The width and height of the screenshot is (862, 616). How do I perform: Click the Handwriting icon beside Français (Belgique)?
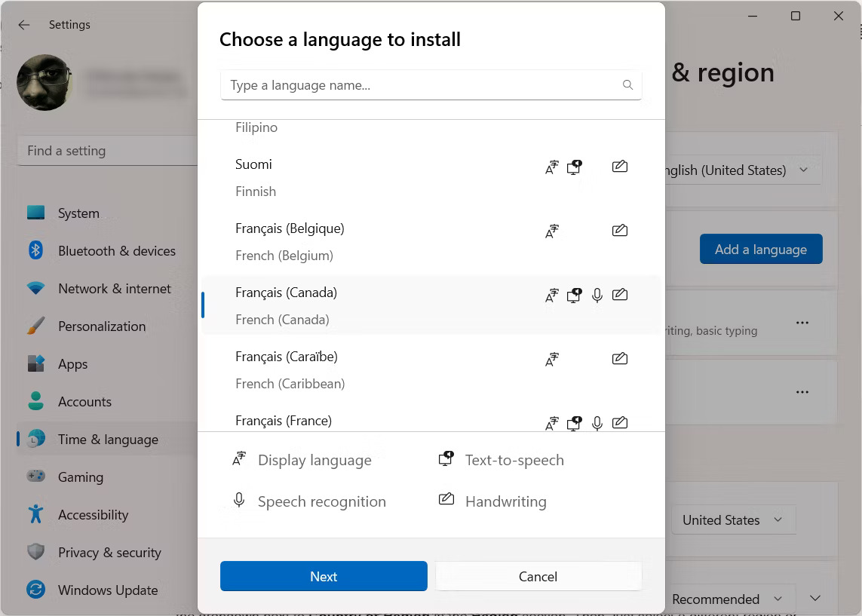(x=620, y=230)
